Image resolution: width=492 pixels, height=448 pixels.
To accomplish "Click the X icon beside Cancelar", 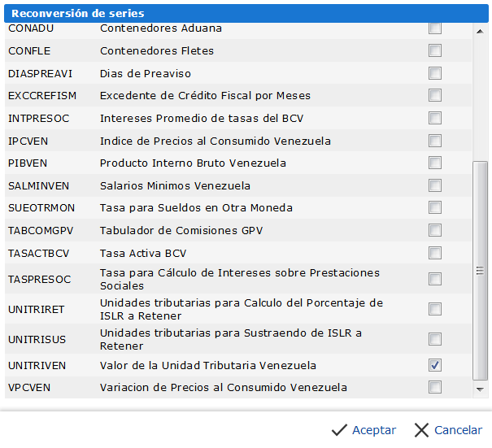I will pyautogui.click(x=421, y=429).
